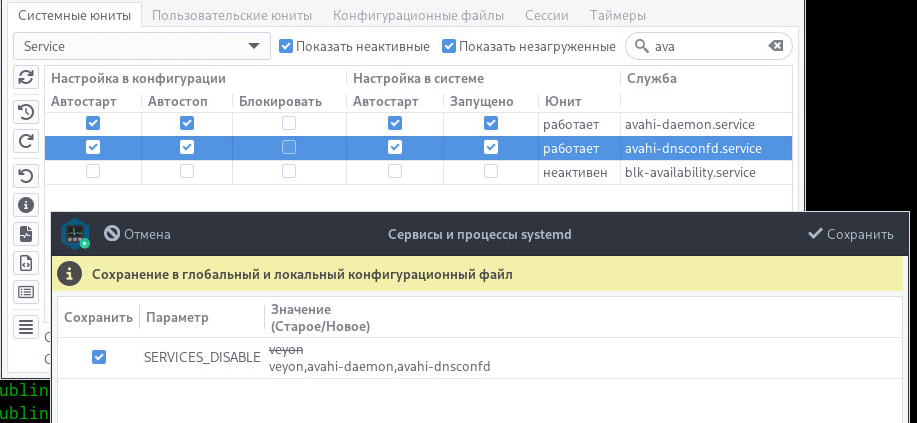This screenshot has width=917, height=423.
Task: Click the counter-clockwise arrow icon in sidebar
Action: coord(27,176)
